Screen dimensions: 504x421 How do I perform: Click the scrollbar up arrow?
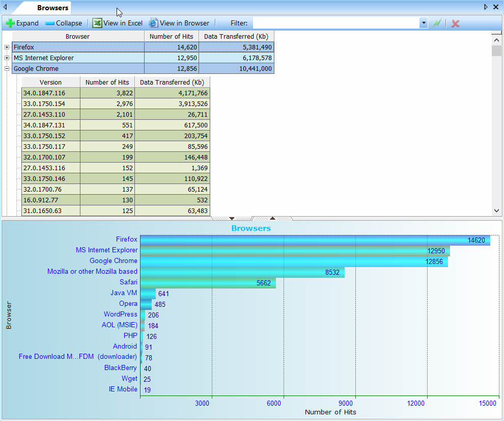point(496,40)
